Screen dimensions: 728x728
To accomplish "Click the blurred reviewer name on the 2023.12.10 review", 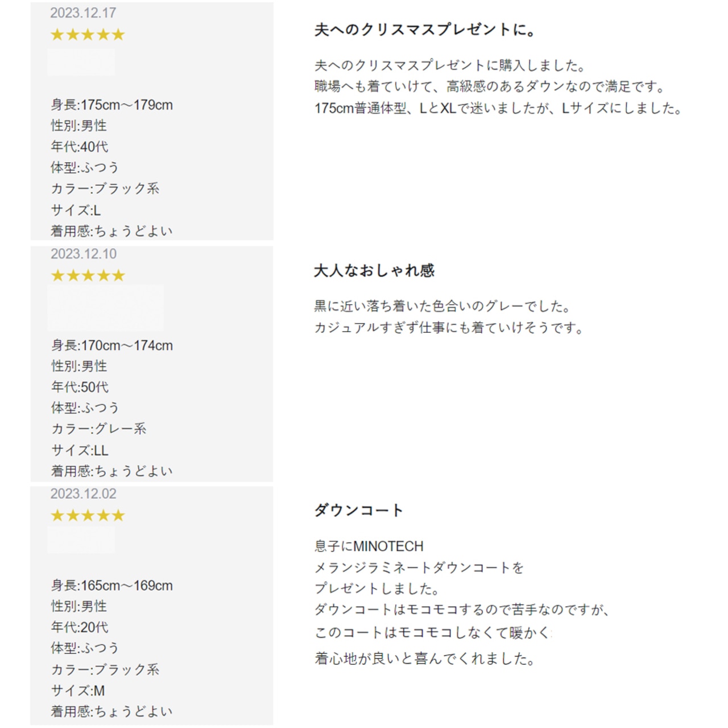I will coord(106,308).
